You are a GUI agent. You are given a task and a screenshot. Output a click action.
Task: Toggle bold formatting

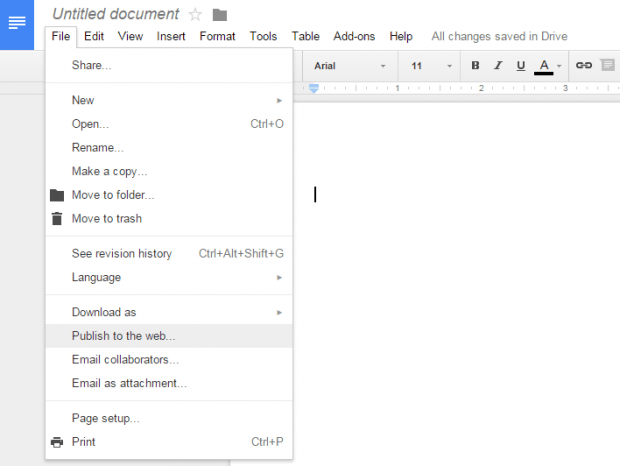[475, 66]
